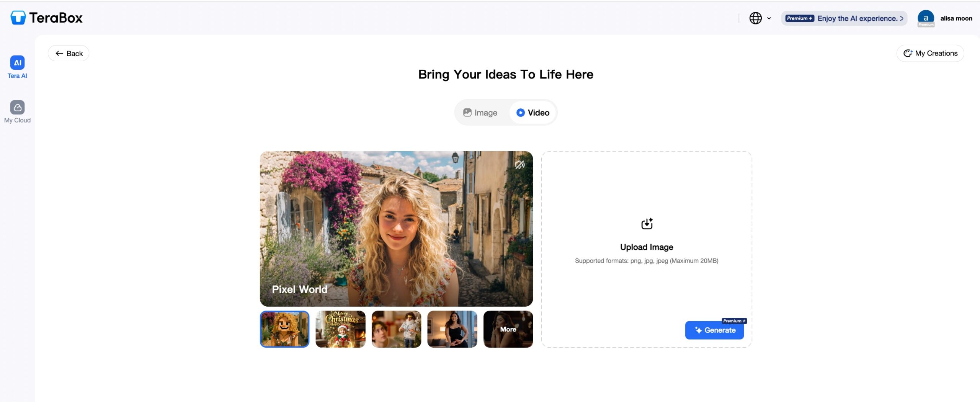Click the globe language icon
The image size is (980, 402).
[755, 18]
